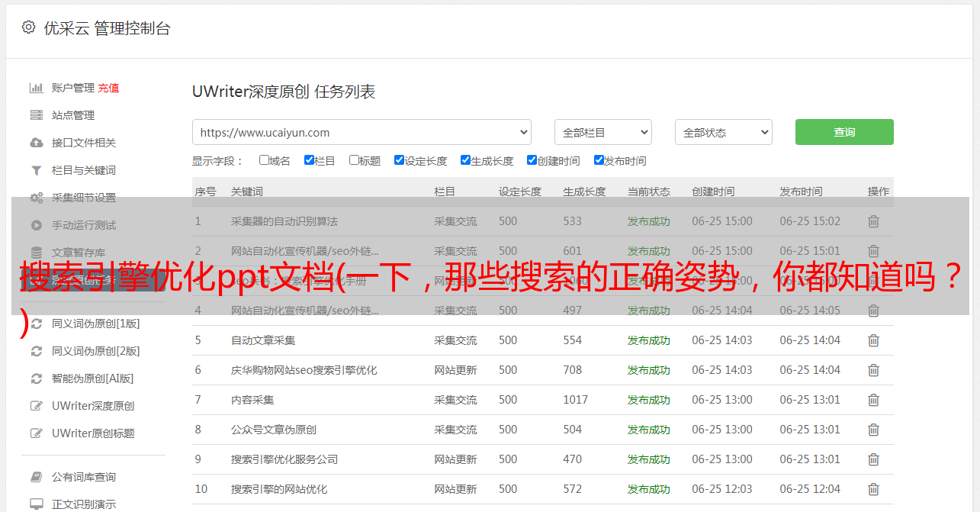Open the site URL dropdown ucaiyun.com
980x512 pixels.
coord(361,132)
